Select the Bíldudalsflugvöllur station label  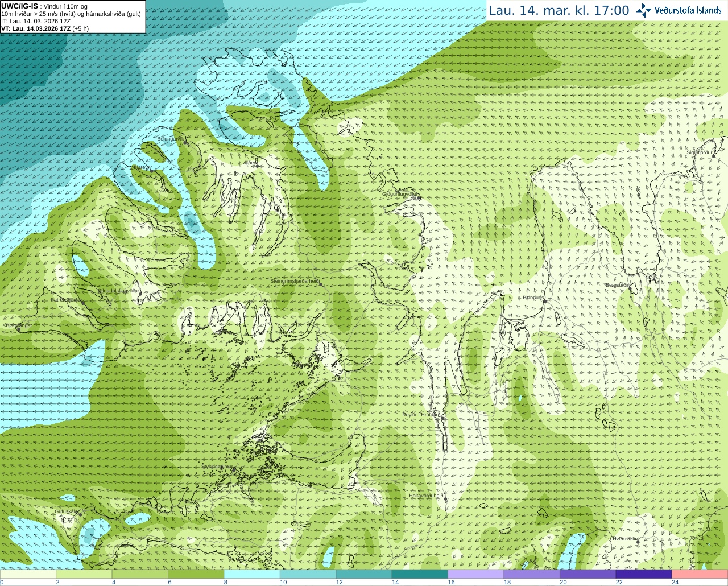118,290
